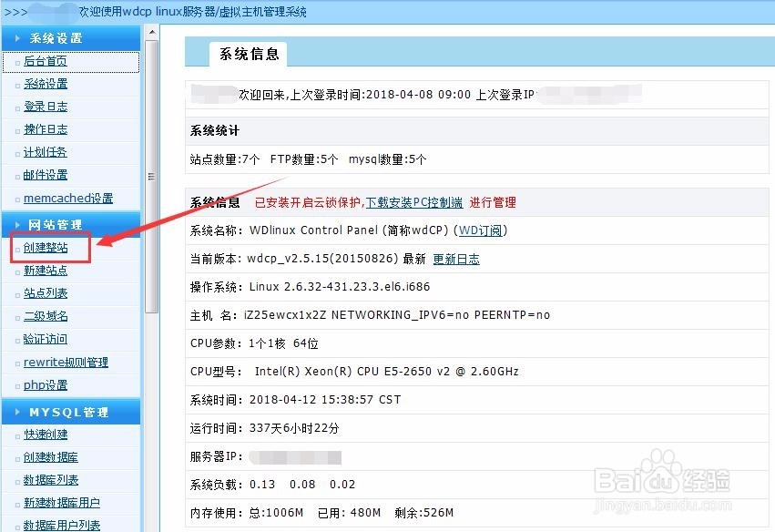Collapse the 网站管理 section header

tap(71, 224)
